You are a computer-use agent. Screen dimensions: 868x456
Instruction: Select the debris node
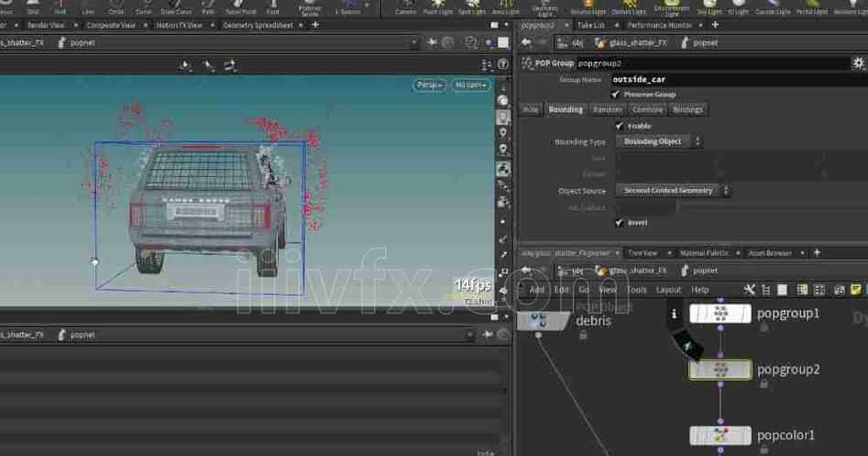[x=543, y=321]
